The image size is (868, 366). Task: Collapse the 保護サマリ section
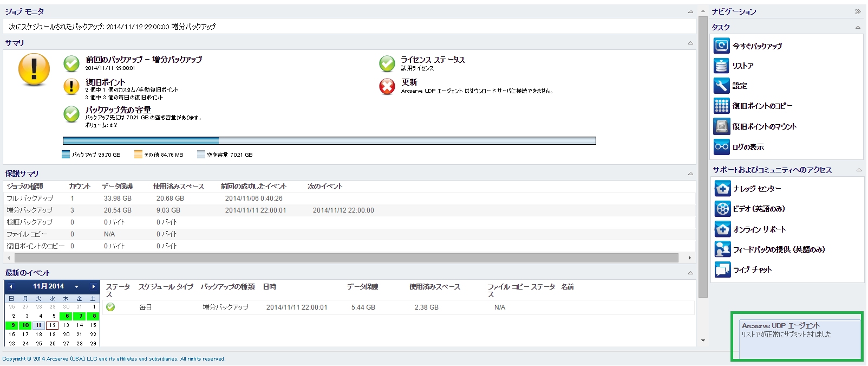pyautogui.click(x=690, y=174)
